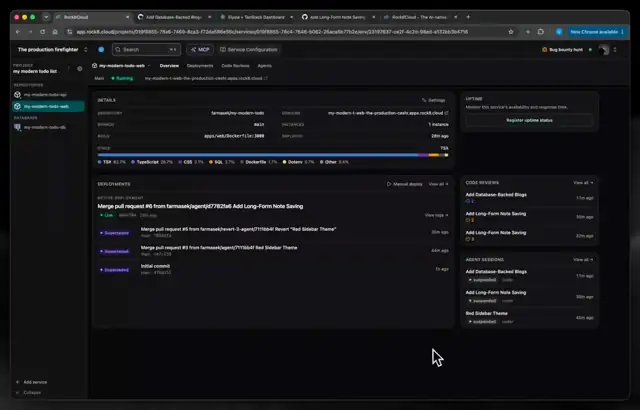Click the browser address bar URL
The height and width of the screenshot is (410, 640).
coord(272,32)
